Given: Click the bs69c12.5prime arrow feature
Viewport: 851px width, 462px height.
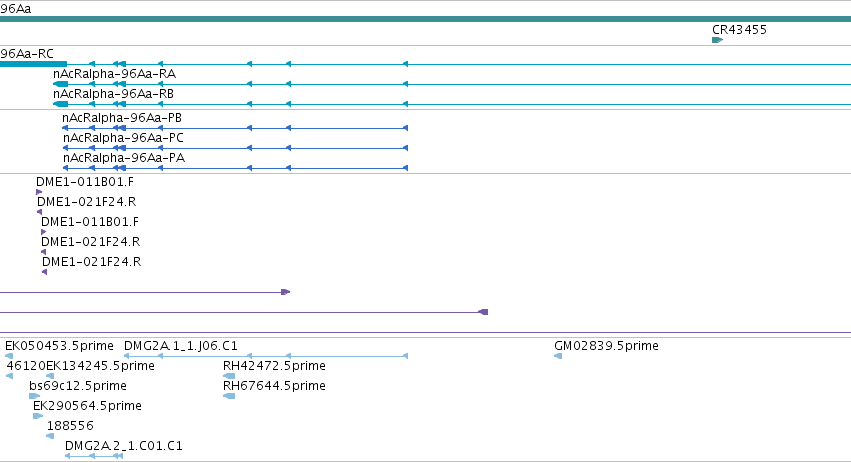Looking at the screenshot, I should (x=35, y=396).
